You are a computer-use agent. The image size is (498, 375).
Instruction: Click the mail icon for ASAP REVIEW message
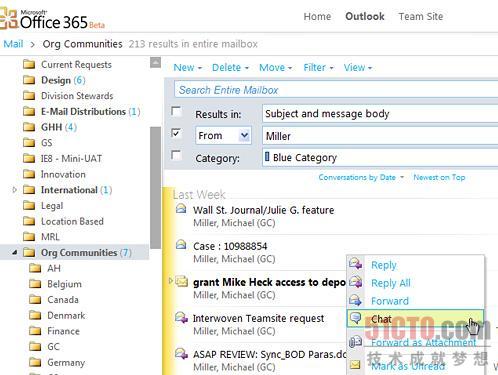click(x=182, y=353)
